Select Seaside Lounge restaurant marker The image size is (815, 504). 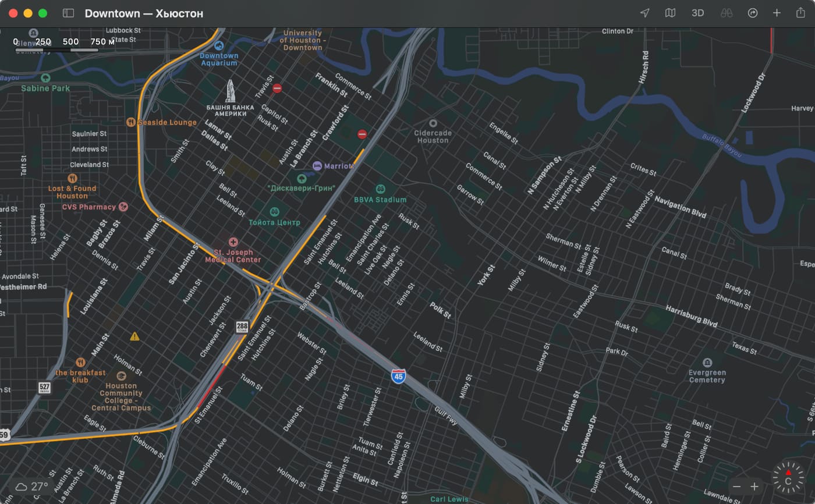[x=130, y=122]
